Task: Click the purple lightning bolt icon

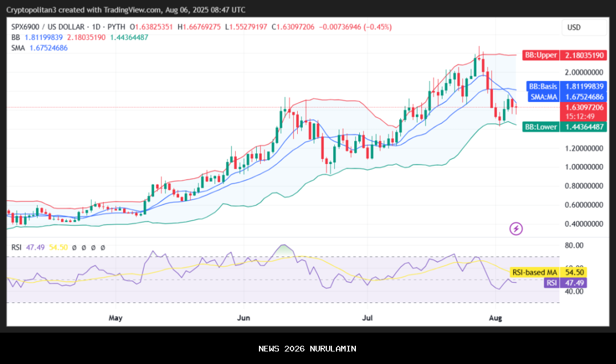Action: tap(516, 229)
